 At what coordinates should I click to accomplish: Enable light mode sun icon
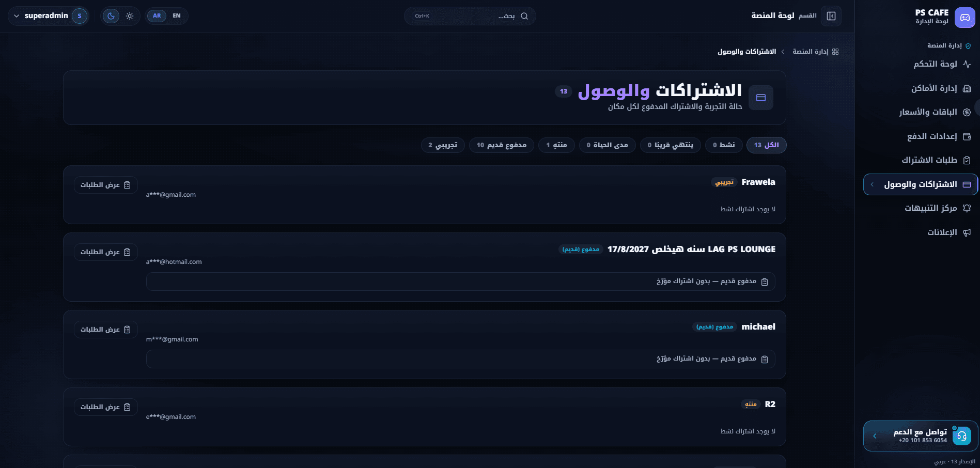pos(130,16)
